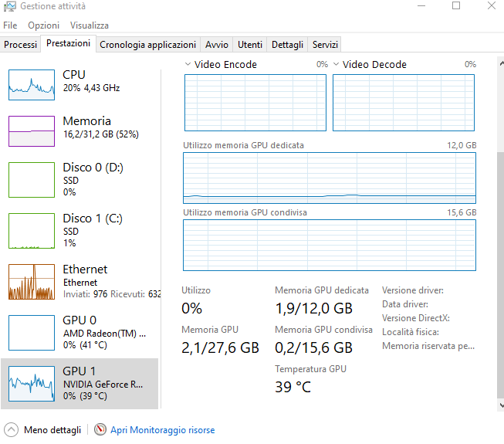Click the CPU 20% 4,43 GHz text
504x444 pixels.
coord(91,88)
